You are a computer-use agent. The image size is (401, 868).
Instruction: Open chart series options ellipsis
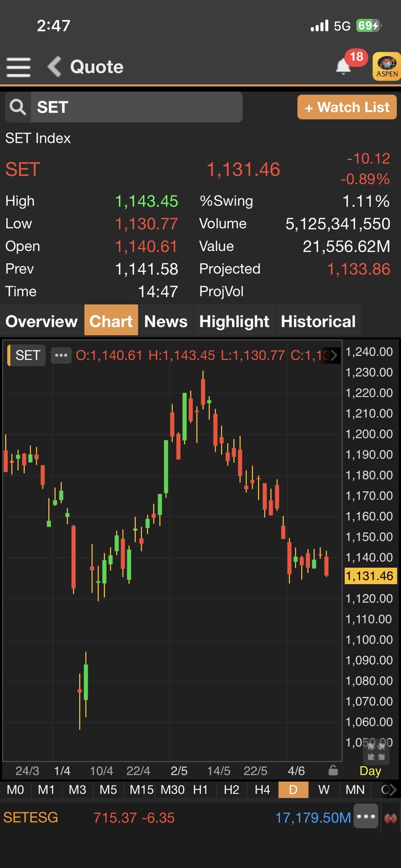click(61, 355)
